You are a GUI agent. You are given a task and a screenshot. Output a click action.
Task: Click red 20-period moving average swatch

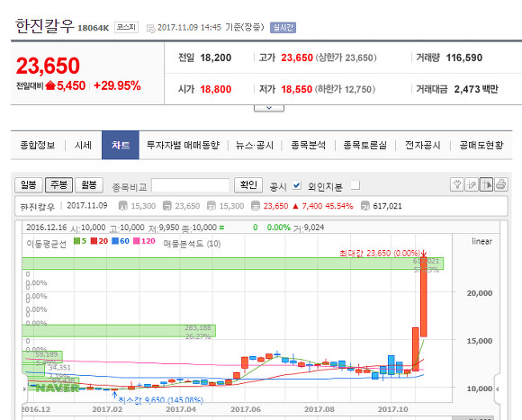(94, 241)
